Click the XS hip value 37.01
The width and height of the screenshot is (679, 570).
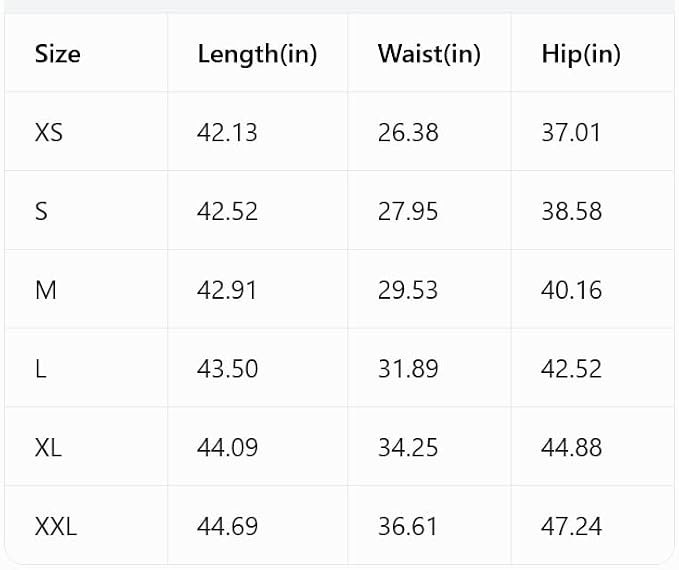tap(571, 133)
